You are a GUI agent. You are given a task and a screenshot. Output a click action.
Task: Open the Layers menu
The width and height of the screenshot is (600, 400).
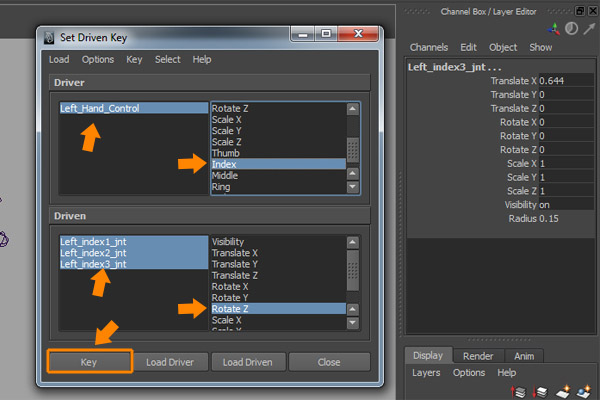click(426, 372)
